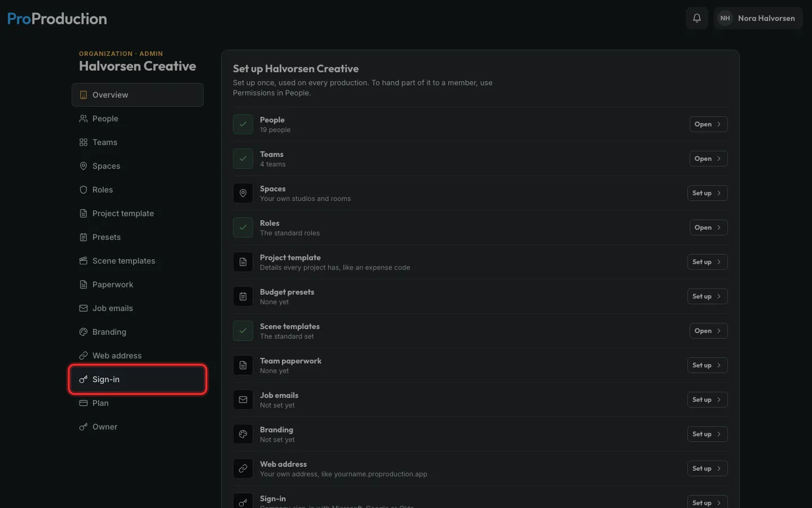The image size is (812, 508).
Task: Click the Teams completed checkmark box
Action: [243, 159]
